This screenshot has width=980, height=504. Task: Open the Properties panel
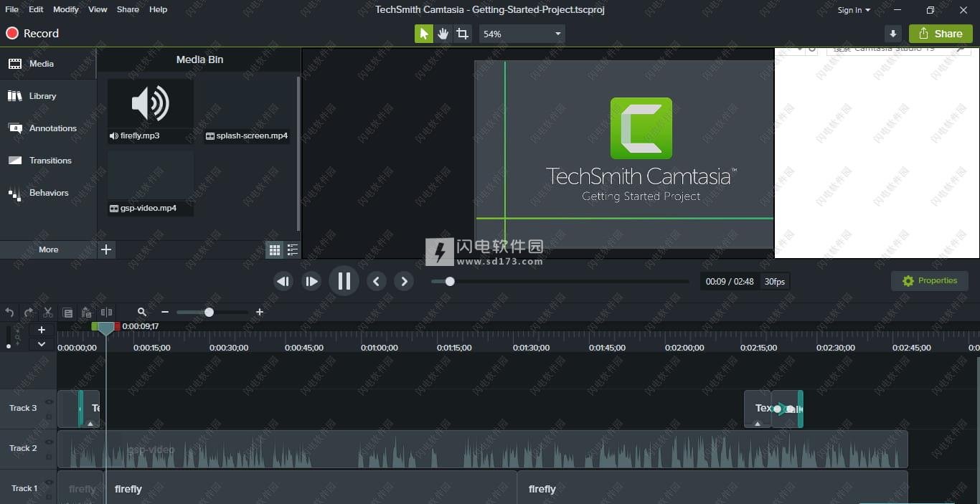[930, 281]
